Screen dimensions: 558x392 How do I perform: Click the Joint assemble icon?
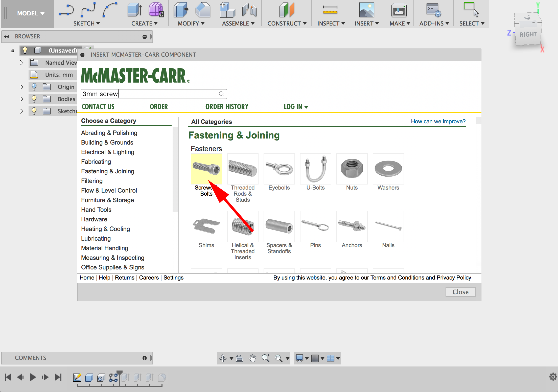pyautogui.click(x=249, y=10)
